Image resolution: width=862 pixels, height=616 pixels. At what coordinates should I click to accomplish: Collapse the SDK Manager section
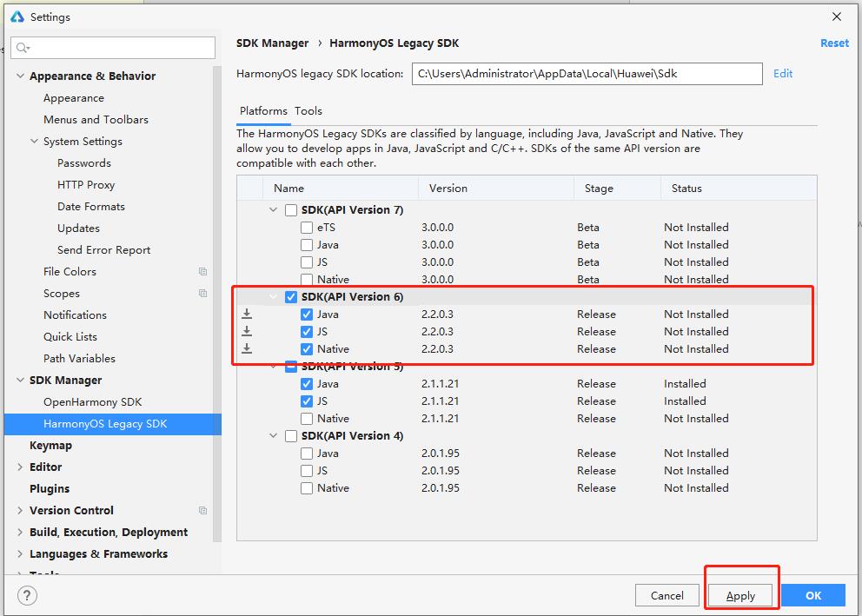point(20,381)
